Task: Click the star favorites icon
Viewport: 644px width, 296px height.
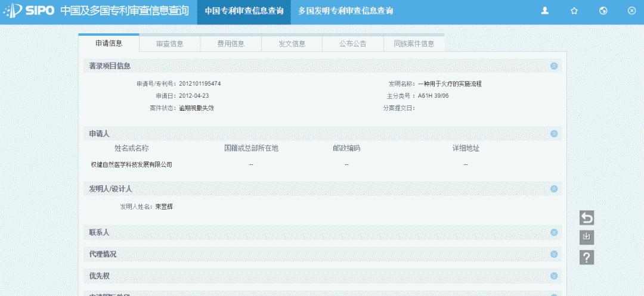Action: click(x=574, y=11)
